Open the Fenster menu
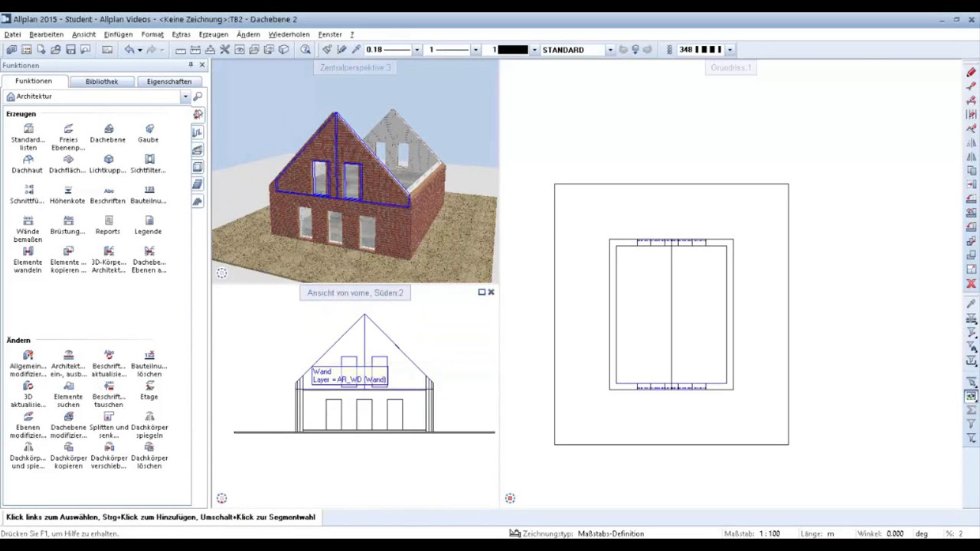 (x=330, y=34)
